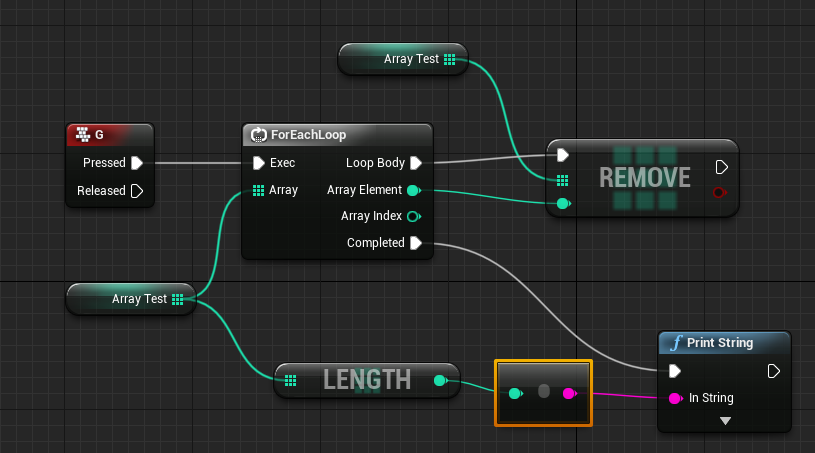Screen dimensions: 815x453
Task: Click the Print String exec output pin
Action: click(773, 371)
